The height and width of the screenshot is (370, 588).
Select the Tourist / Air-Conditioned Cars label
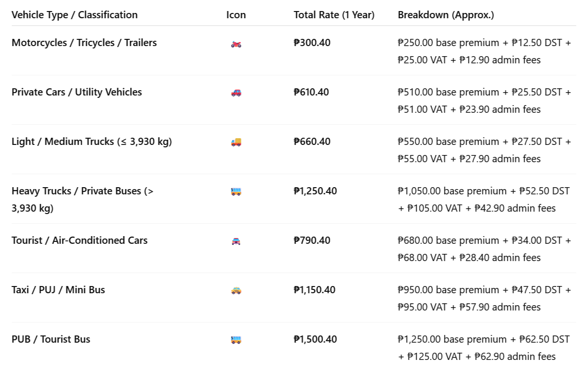[80, 240]
